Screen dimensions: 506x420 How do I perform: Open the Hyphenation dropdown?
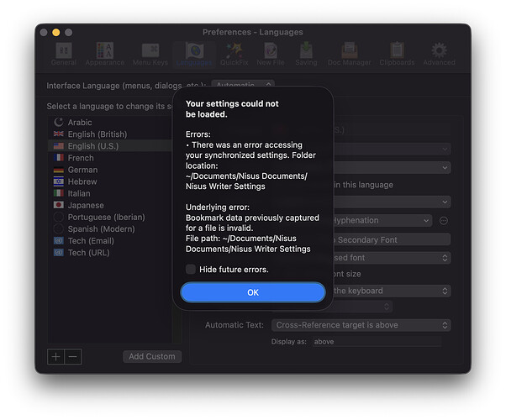[382, 221]
